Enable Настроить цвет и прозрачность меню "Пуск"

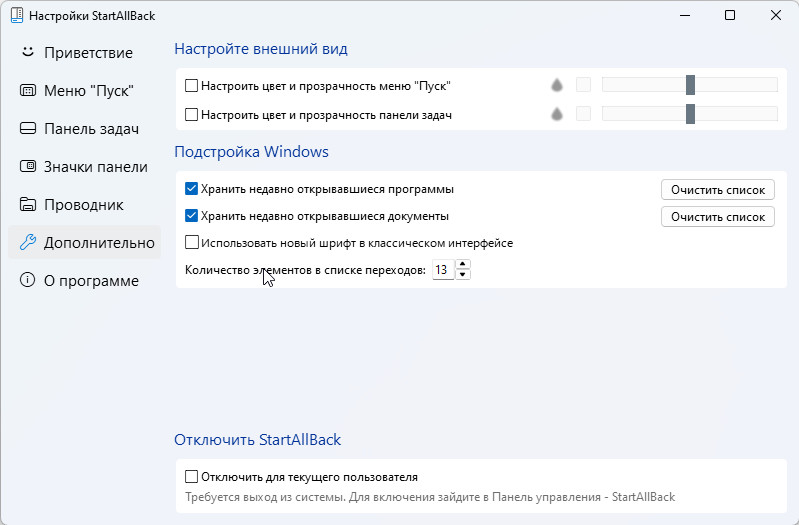point(192,85)
